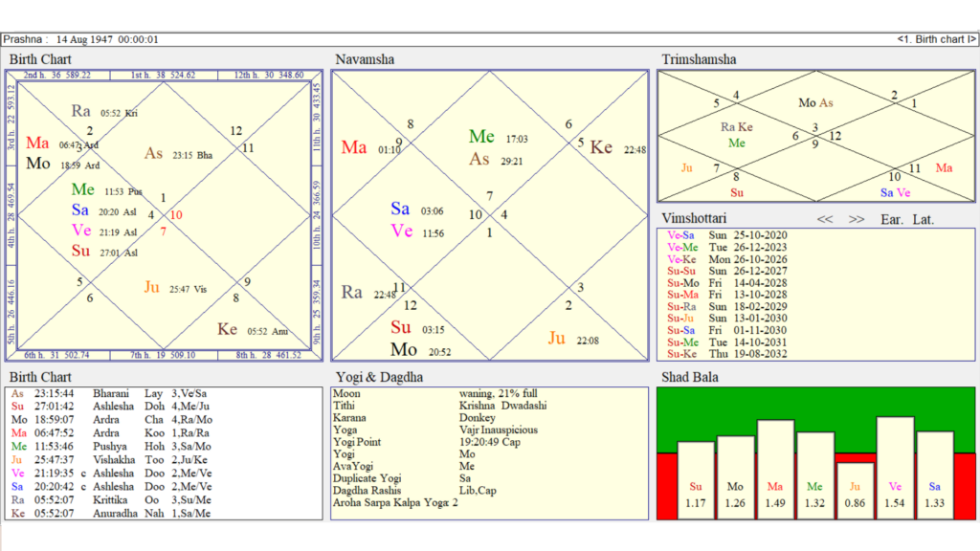This screenshot has width=980, height=551.
Task: Click '7th h. 19 509.10' house label
Action: (x=163, y=355)
